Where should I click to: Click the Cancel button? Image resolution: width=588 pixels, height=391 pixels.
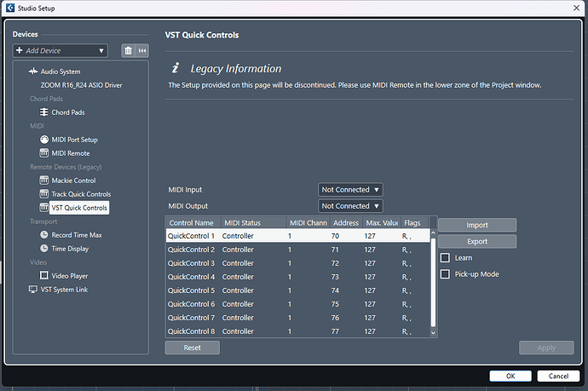(x=558, y=376)
